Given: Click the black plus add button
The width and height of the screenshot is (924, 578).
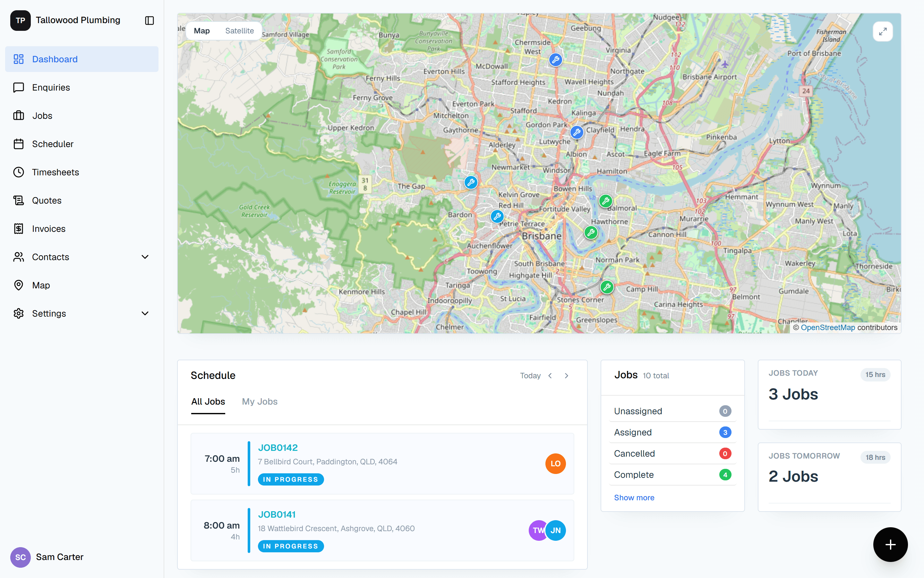Looking at the screenshot, I should [x=890, y=545].
